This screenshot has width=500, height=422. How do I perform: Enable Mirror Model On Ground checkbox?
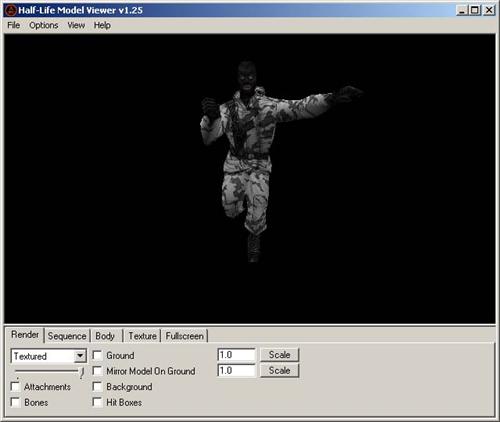tap(97, 371)
